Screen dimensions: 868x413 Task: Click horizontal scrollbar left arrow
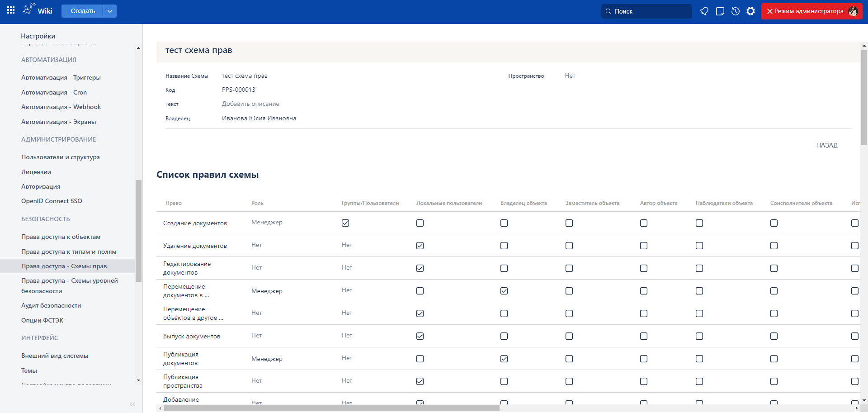[160, 408]
